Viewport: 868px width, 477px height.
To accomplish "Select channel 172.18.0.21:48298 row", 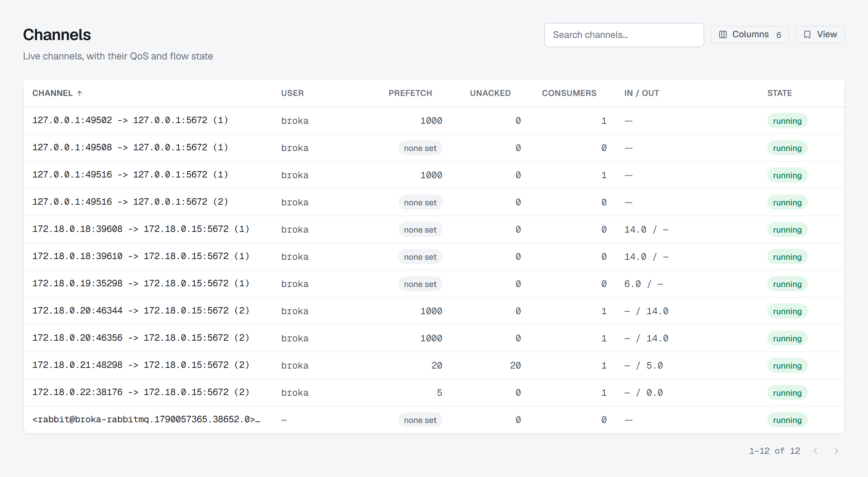I will click(x=434, y=365).
